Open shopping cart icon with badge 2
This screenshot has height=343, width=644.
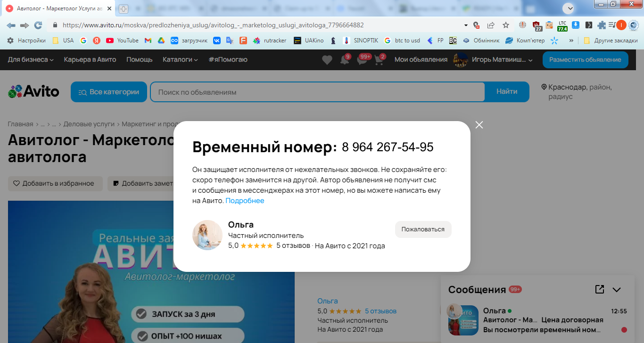click(380, 60)
